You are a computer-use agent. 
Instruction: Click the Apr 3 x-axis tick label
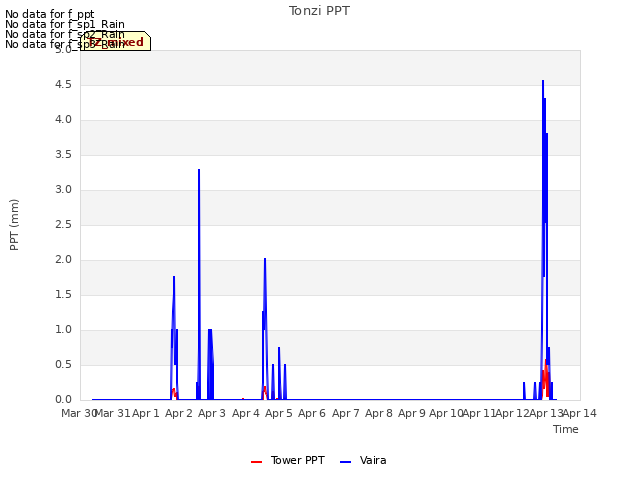[x=212, y=413]
